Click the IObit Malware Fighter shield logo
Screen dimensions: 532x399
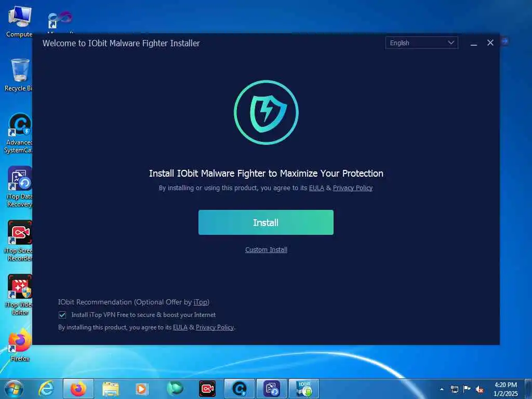point(266,112)
